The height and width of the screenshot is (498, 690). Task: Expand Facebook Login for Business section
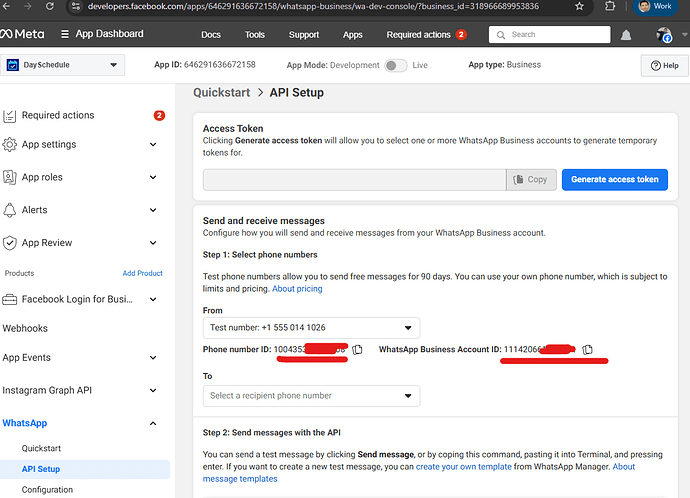coord(153,300)
